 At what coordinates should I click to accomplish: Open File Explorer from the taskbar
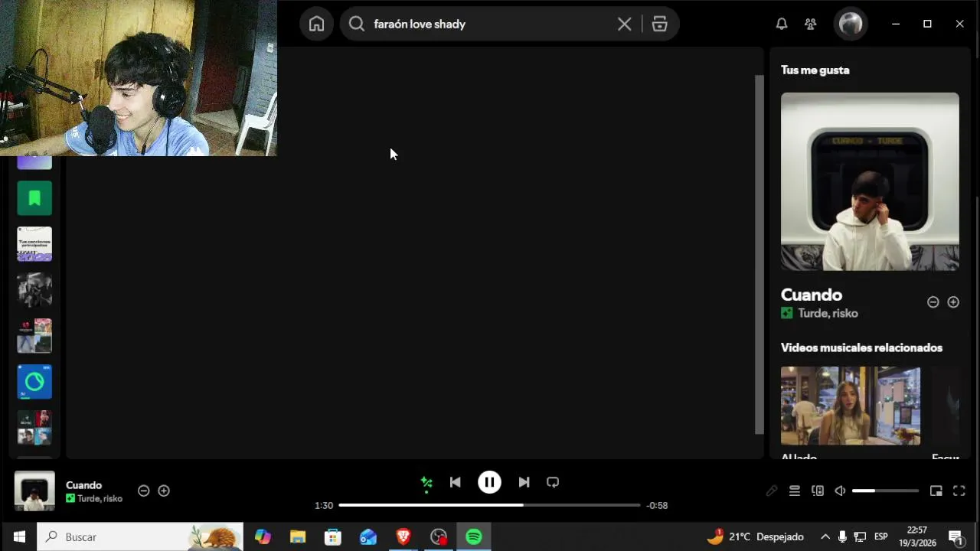(x=298, y=536)
